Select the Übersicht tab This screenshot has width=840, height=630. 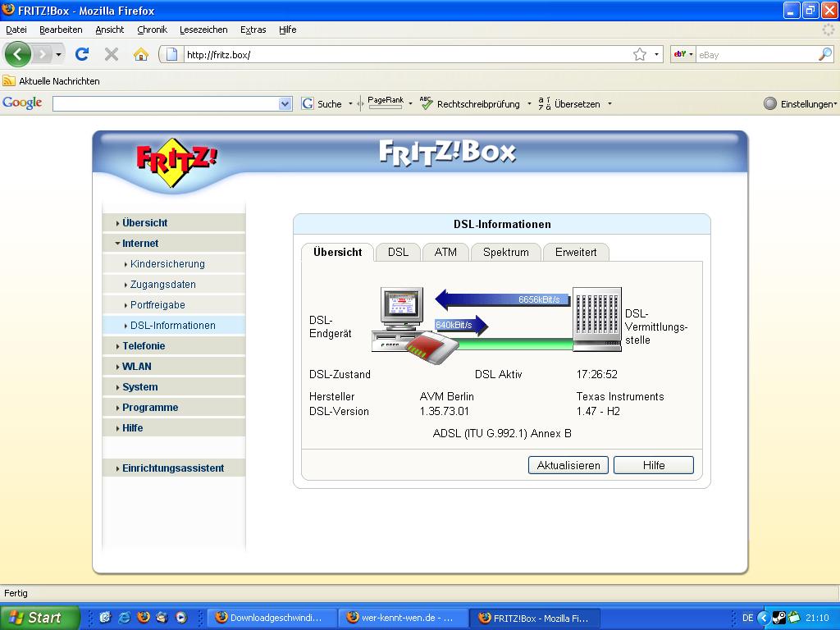[337, 253]
